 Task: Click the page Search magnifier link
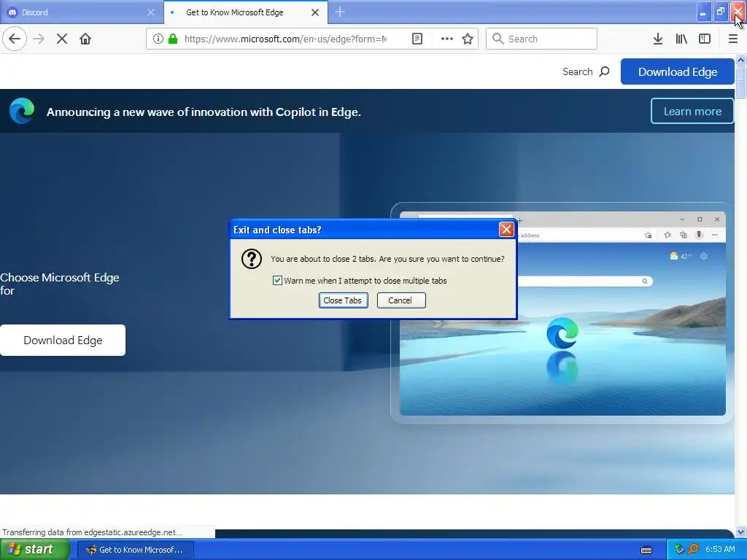(x=586, y=71)
